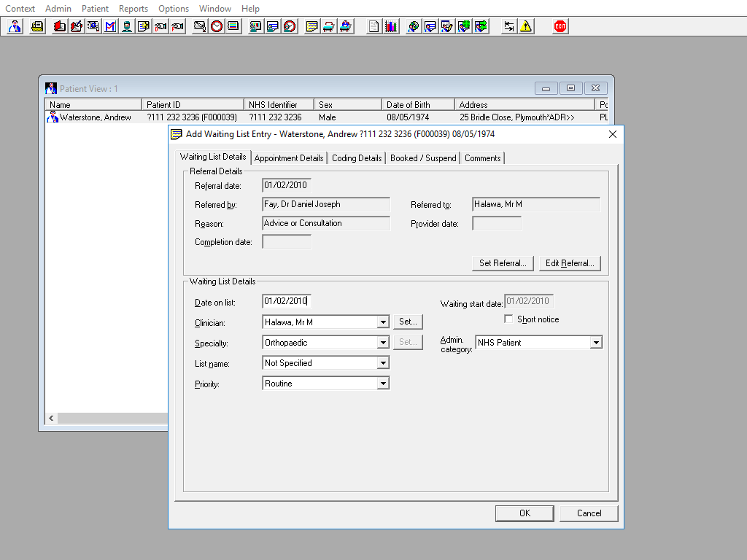Click the yellow printer toolbar icon
Image resolution: width=747 pixels, height=560 pixels.
[x=37, y=26]
